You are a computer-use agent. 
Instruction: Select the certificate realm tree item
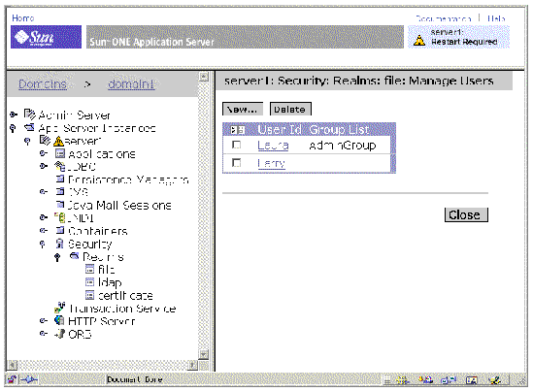[x=125, y=296]
